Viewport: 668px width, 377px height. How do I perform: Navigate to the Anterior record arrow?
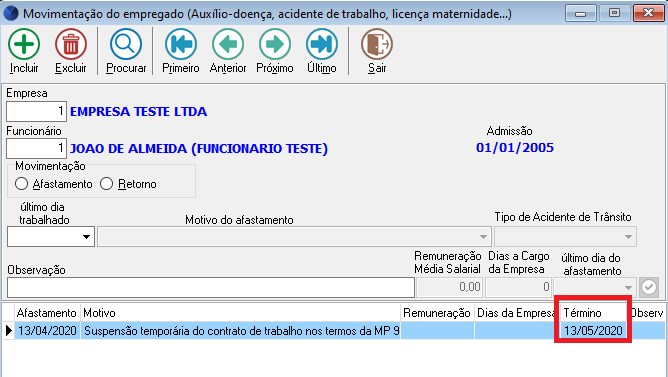pyautogui.click(x=228, y=44)
